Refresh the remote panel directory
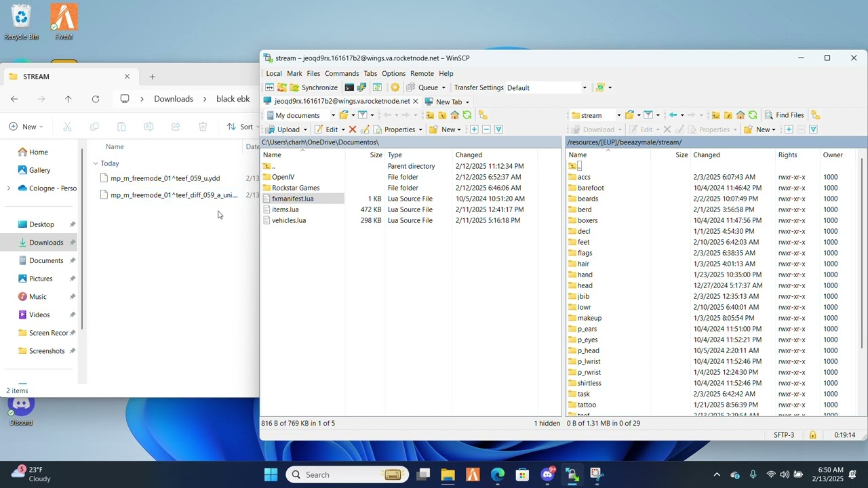Image resolution: width=868 pixels, height=488 pixels. click(x=753, y=115)
